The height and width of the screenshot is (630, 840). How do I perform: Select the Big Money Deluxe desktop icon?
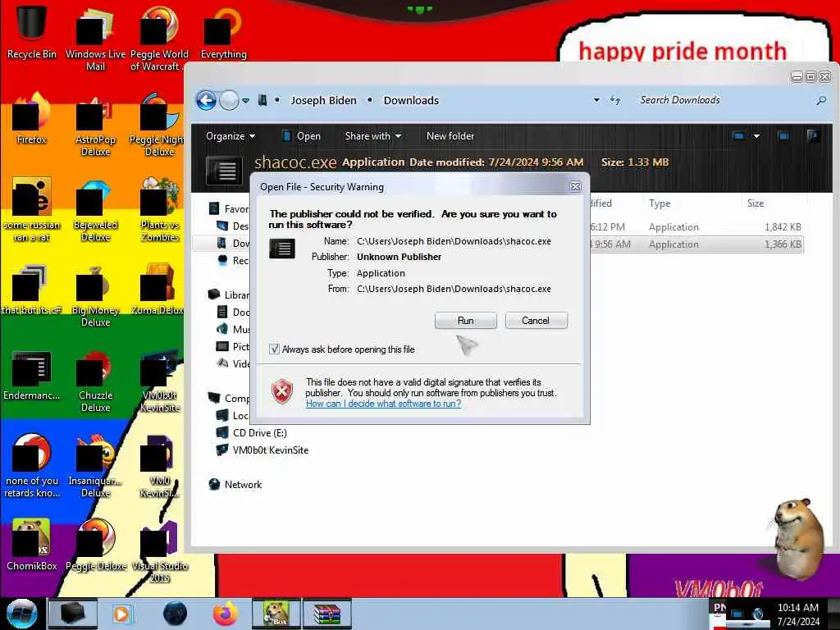tap(95, 295)
